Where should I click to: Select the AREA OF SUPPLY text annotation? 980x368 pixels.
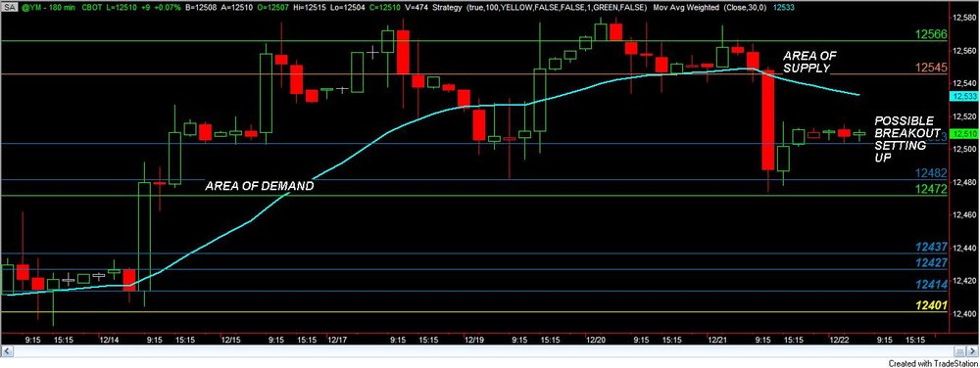[x=809, y=62]
